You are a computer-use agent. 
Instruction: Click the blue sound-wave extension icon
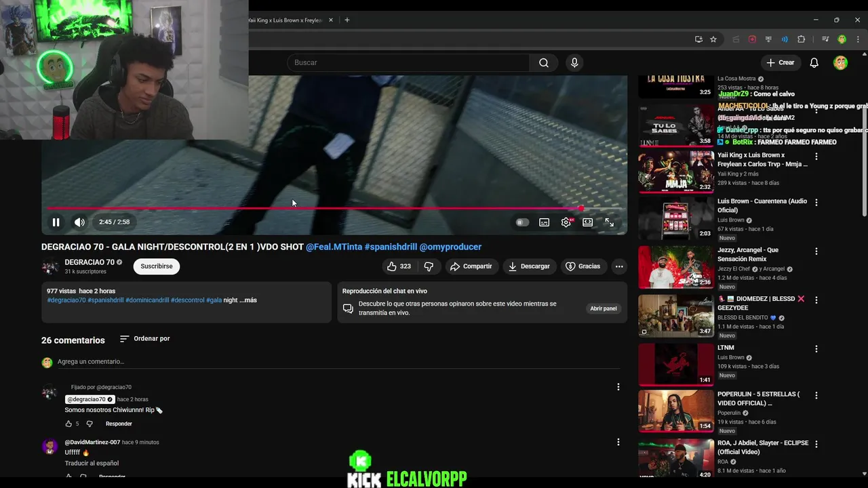[785, 39]
